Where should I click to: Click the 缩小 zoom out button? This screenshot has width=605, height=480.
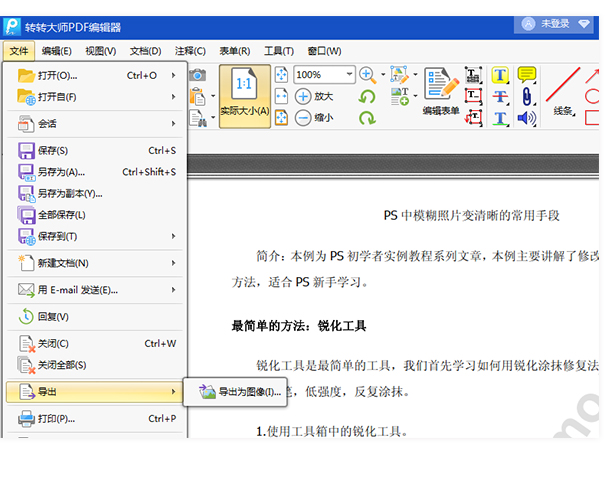[314, 118]
